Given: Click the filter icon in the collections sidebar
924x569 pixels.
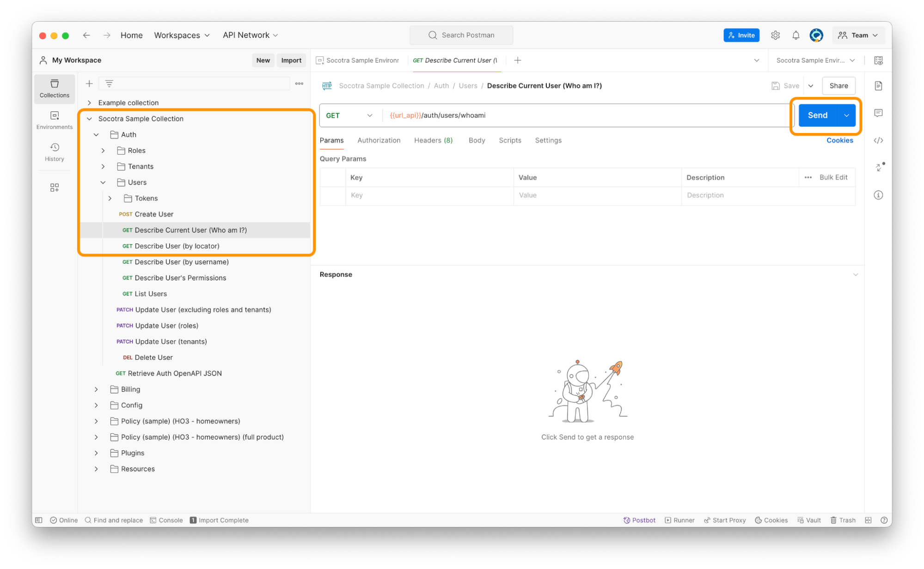Looking at the screenshot, I should (109, 84).
